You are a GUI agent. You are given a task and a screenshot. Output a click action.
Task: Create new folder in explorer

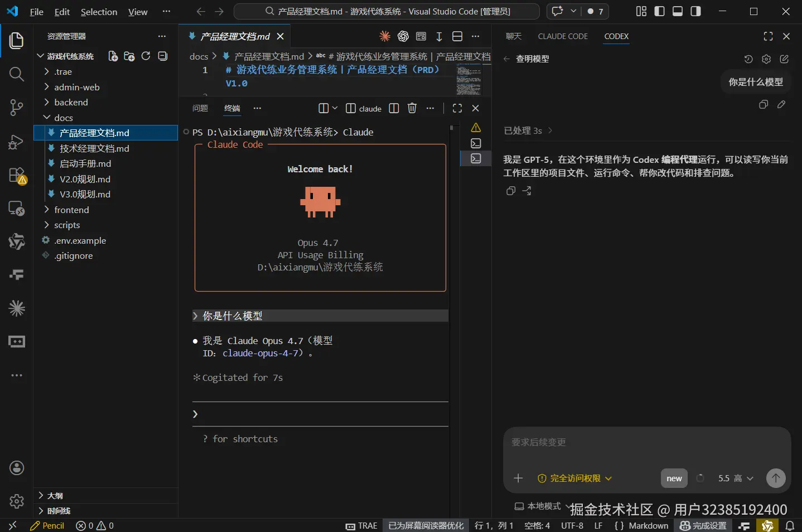point(129,56)
